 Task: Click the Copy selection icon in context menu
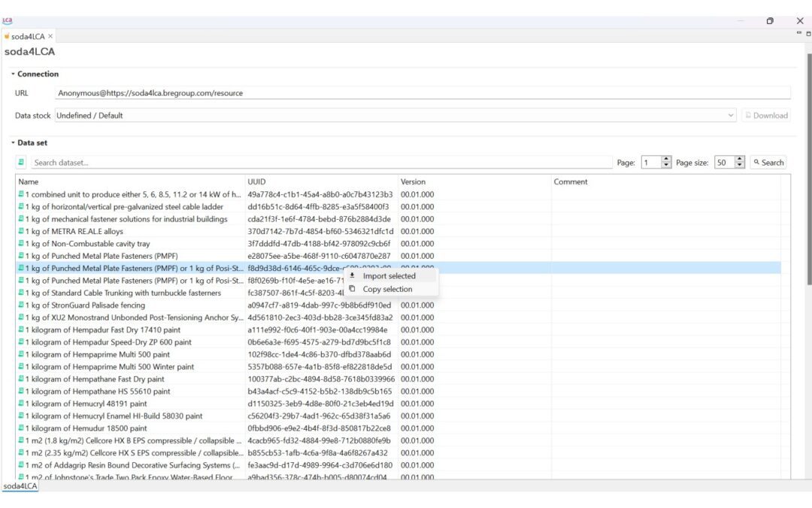pos(353,289)
